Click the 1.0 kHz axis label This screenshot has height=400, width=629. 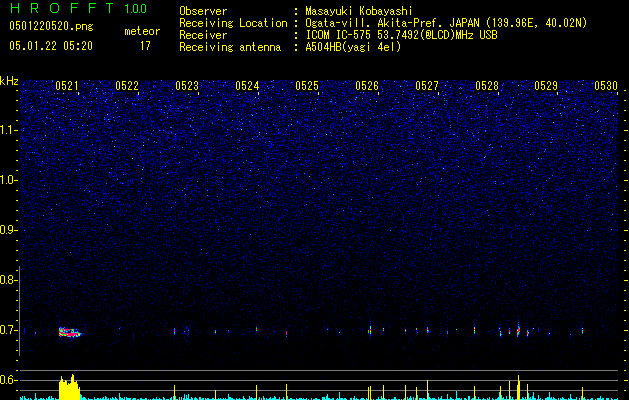8,180
